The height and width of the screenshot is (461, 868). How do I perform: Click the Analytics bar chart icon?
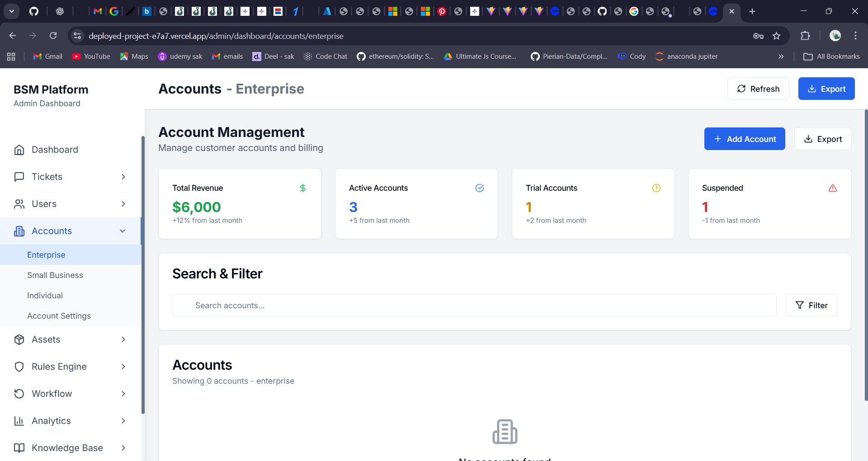19,421
